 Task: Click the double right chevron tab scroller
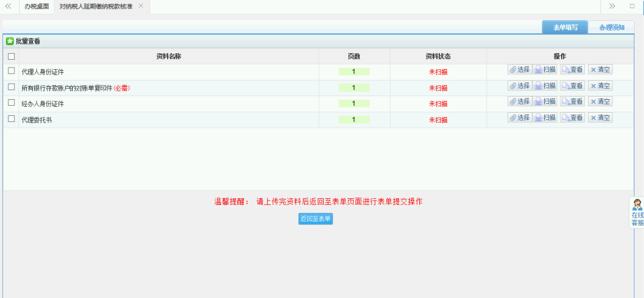point(612,6)
